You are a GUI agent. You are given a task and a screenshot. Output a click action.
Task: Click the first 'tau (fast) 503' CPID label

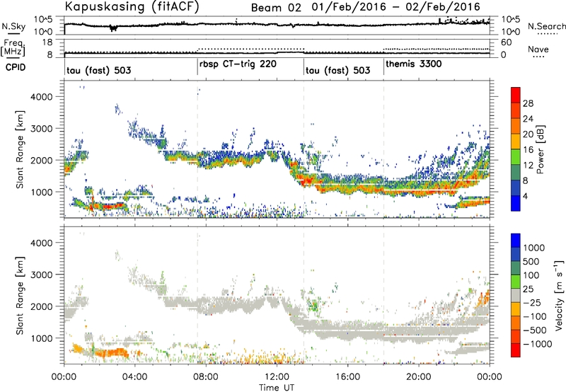(98, 70)
